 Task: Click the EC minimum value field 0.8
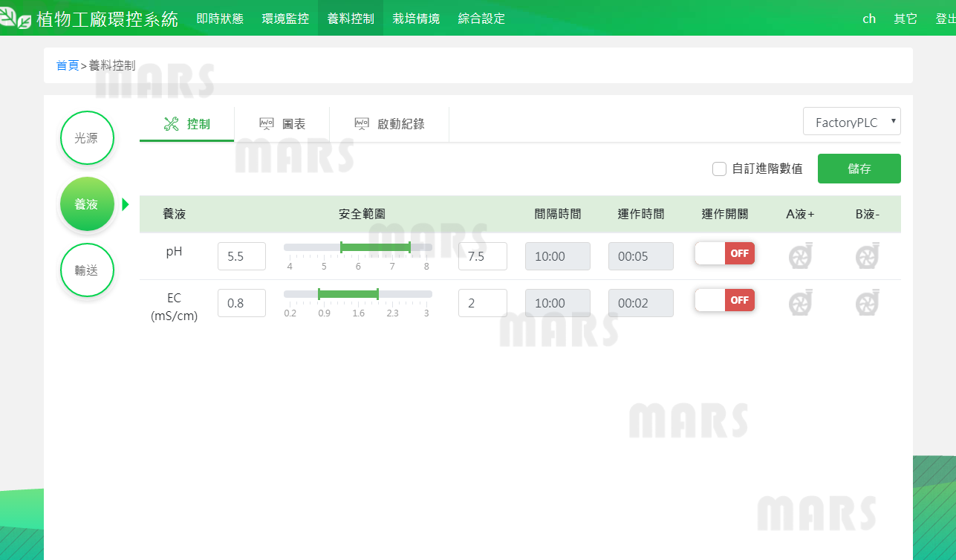[x=241, y=303]
